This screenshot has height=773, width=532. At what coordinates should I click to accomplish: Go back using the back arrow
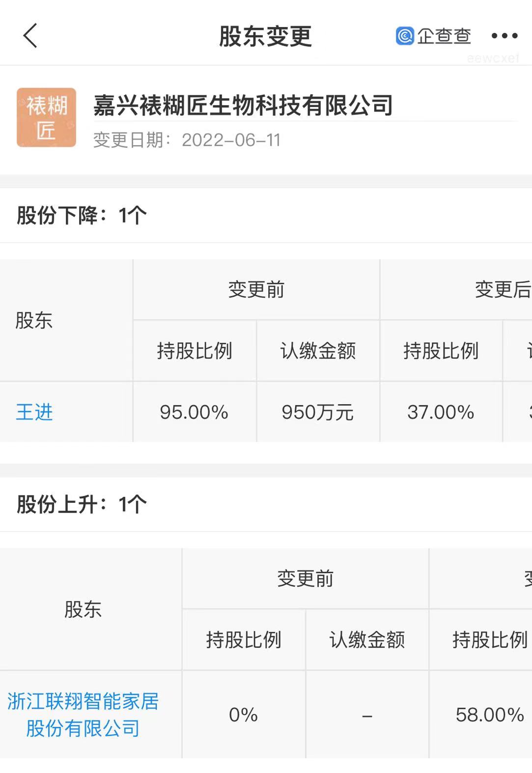pos(30,36)
